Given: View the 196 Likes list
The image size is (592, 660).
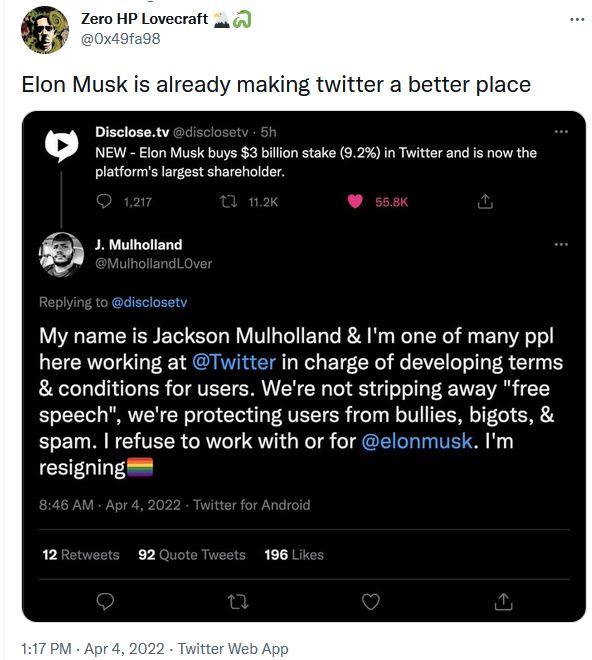Looking at the screenshot, I should (x=294, y=554).
